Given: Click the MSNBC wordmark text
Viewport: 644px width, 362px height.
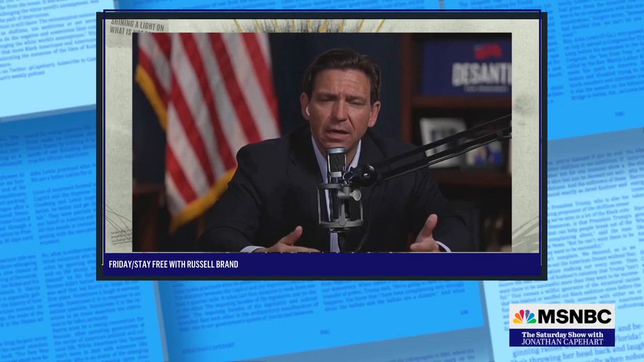Looking at the screenshot, I should (x=575, y=317).
